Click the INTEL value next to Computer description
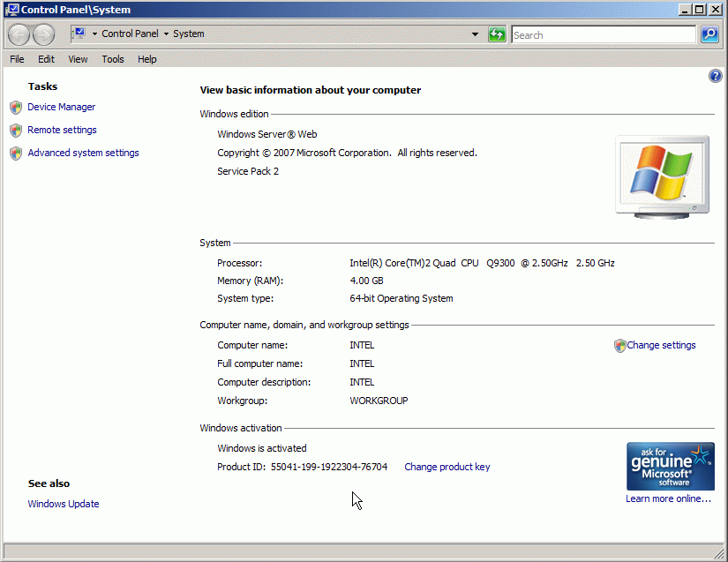Image resolution: width=728 pixels, height=562 pixels. click(x=362, y=382)
